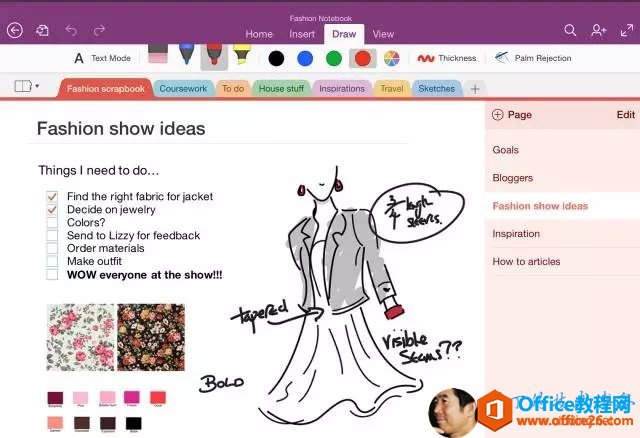
Task: Open the Inspiration page in list
Action: [x=516, y=234]
